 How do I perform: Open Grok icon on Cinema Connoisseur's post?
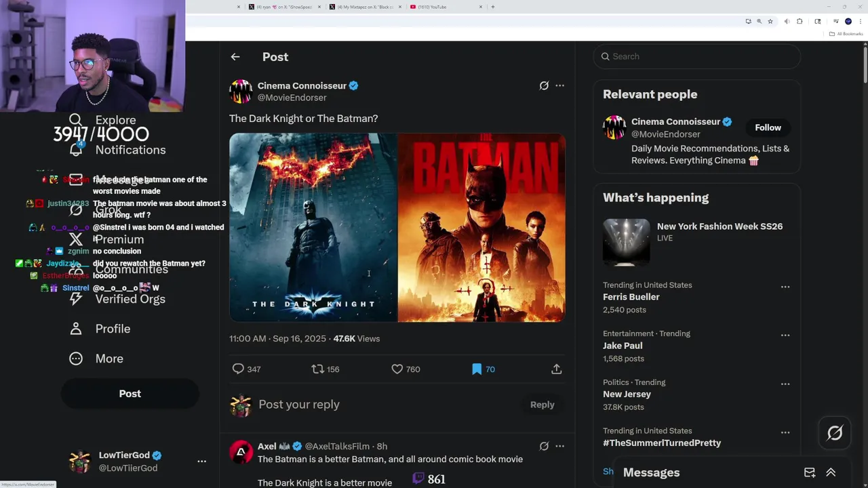pos(544,85)
